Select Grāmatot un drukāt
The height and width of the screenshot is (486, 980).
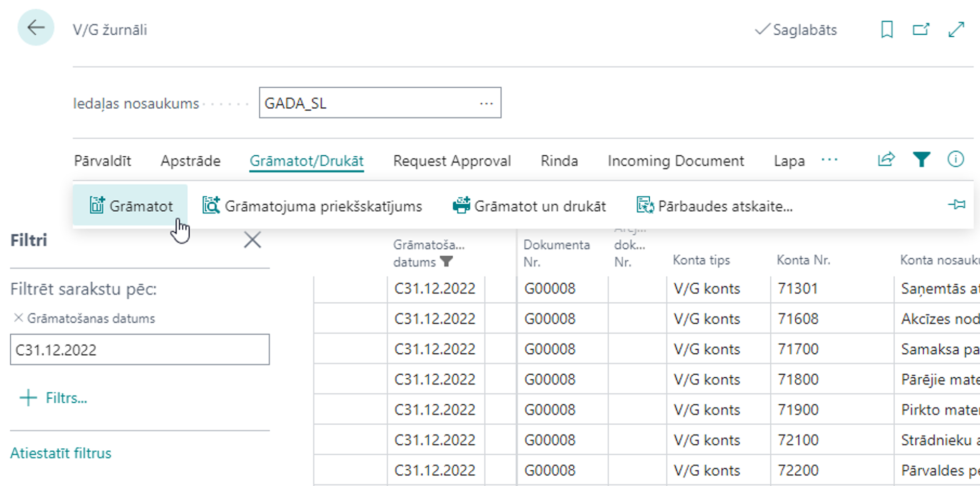[529, 206]
